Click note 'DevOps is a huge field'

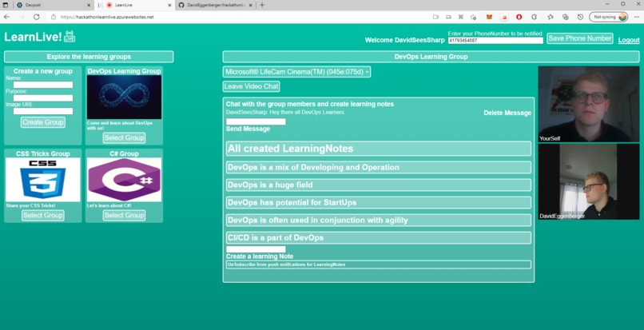point(379,185)
